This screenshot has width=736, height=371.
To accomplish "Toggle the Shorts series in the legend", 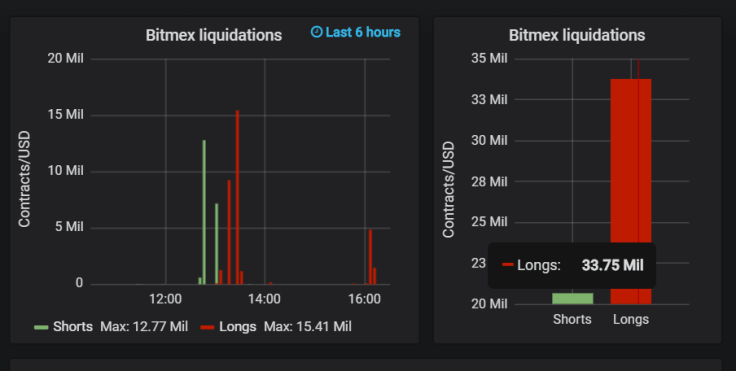I will point(73,327).
